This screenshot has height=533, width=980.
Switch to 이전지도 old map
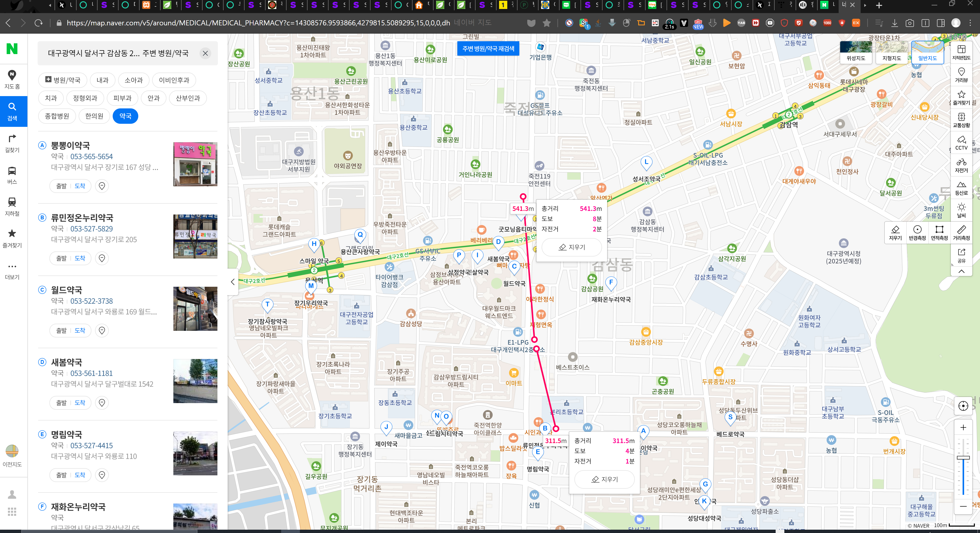click(12, 456)
